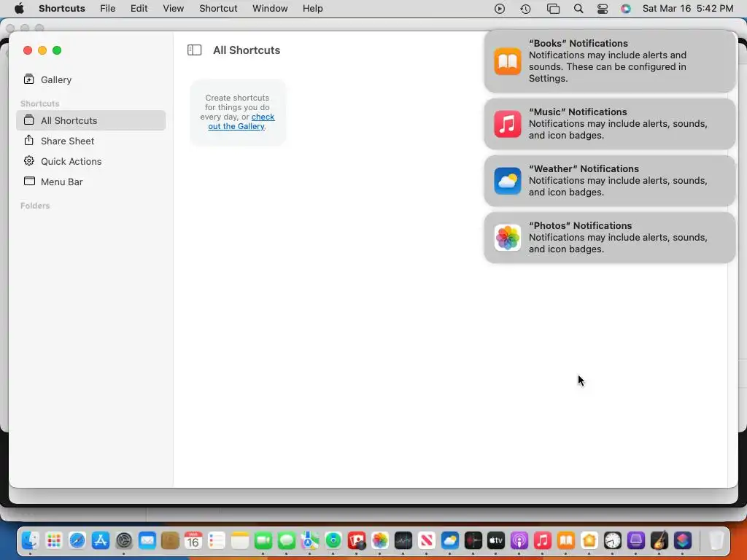Select All Shortcuts in the sidebar
This screenshot has height=560, width=747.
[x=90, y=120]
